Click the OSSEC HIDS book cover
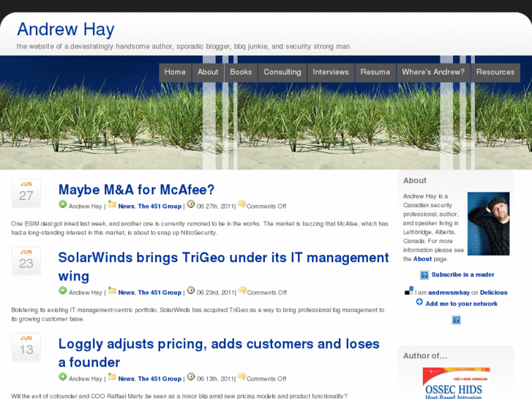Image resolution: width=532 pixels, height=399 pixels. 457,383
